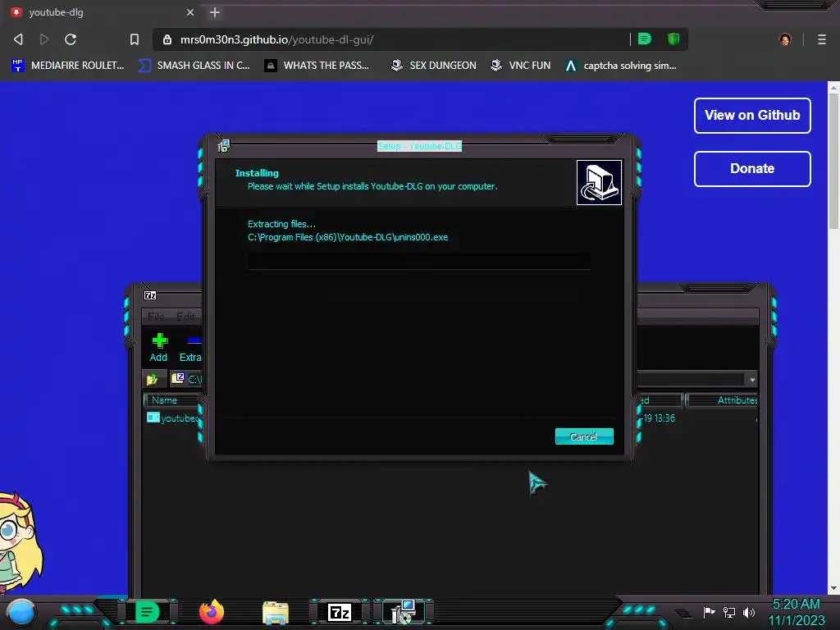Screen dimensions: 840x630
Task: Open the SMASH GLASS IN C... bookmark
Action: point(194,66)
